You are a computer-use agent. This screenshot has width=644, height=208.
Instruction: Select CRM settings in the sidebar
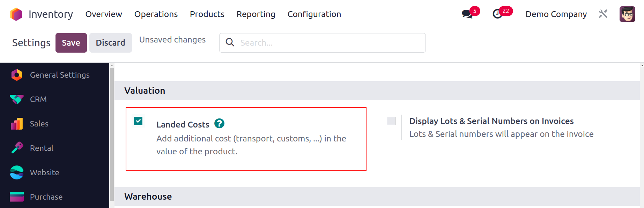[38, 99]
